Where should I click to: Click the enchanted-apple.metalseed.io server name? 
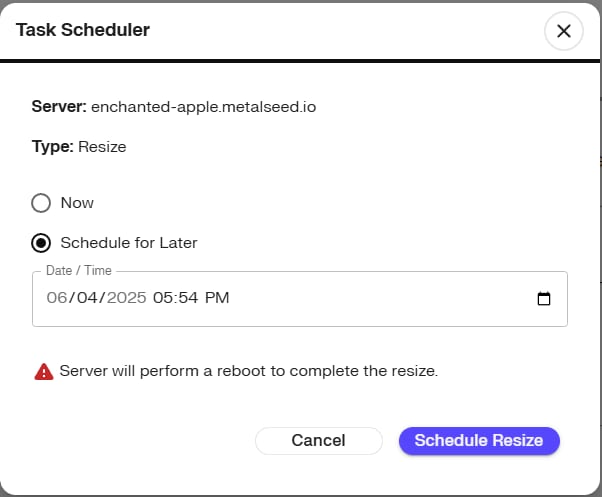click(203, 106)
